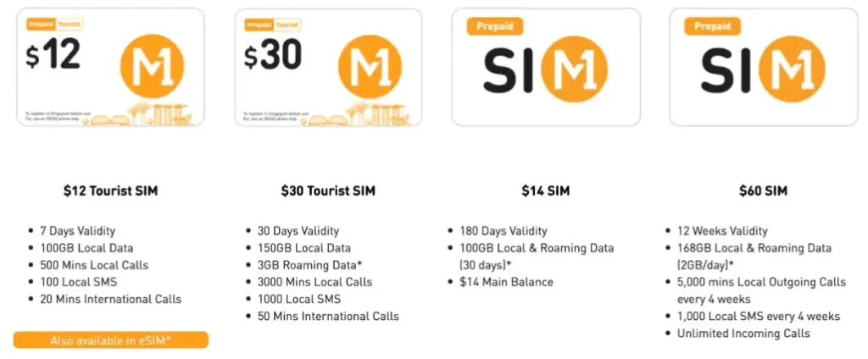Click the Unlimited Incoming Calls item
This screenshot has height=359, width=868.
pyautogui.click(x=743, y=333)
